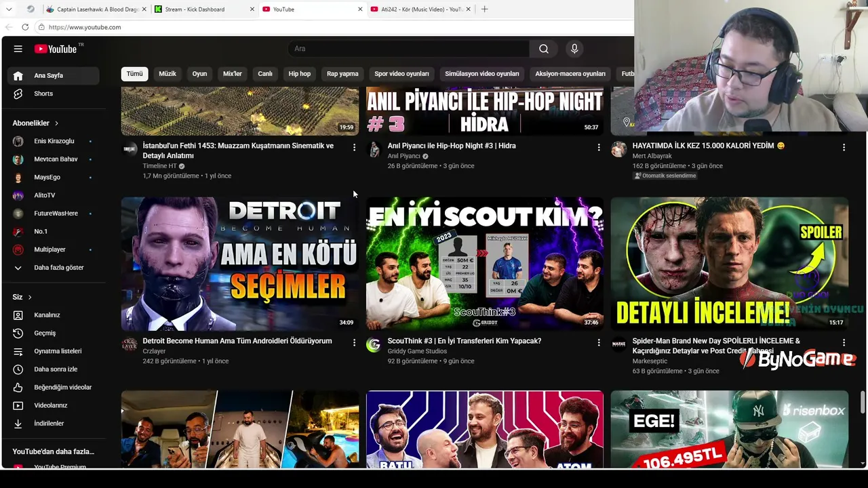Select the Rap yapma filter chip

tap(342, 74)
